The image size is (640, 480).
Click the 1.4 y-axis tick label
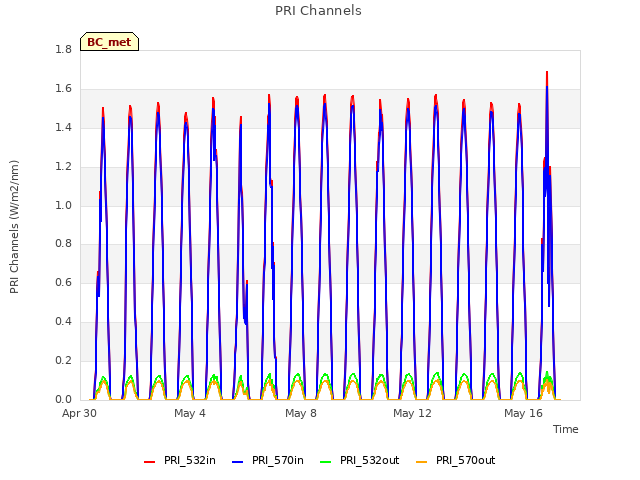pyautogui.click(x=63, y=127)
